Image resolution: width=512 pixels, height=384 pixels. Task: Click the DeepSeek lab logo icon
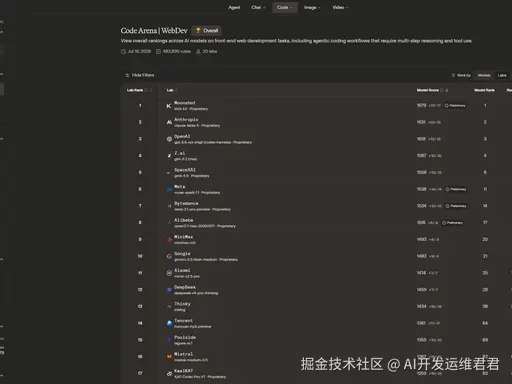click(x=169, y=290)
